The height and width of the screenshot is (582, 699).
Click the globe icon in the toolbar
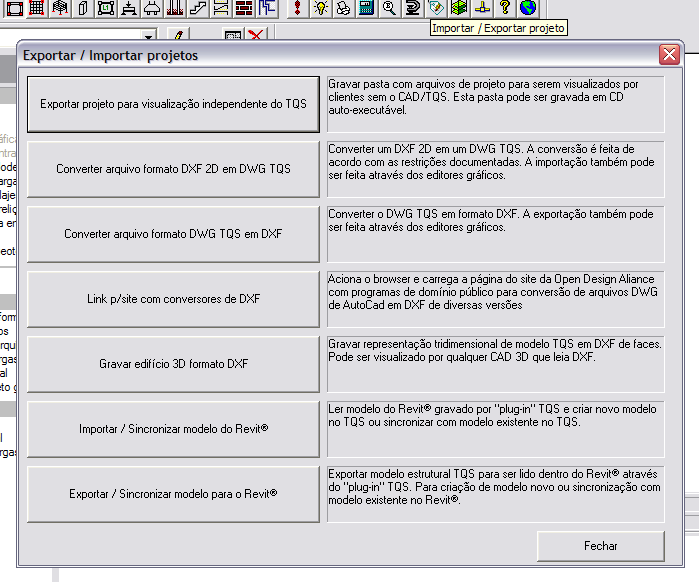(x=528, y=8)
